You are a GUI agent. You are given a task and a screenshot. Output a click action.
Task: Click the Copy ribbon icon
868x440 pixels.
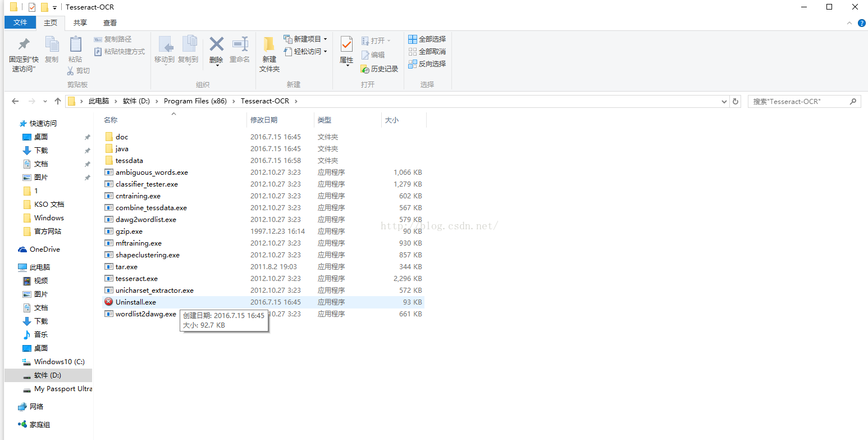(52, 49)
